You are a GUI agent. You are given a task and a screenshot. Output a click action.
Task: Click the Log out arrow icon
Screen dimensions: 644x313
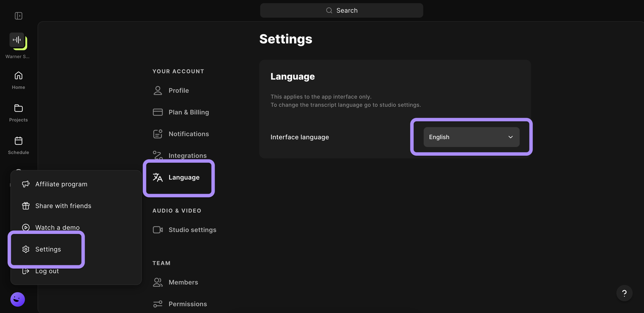click(26, 271)
